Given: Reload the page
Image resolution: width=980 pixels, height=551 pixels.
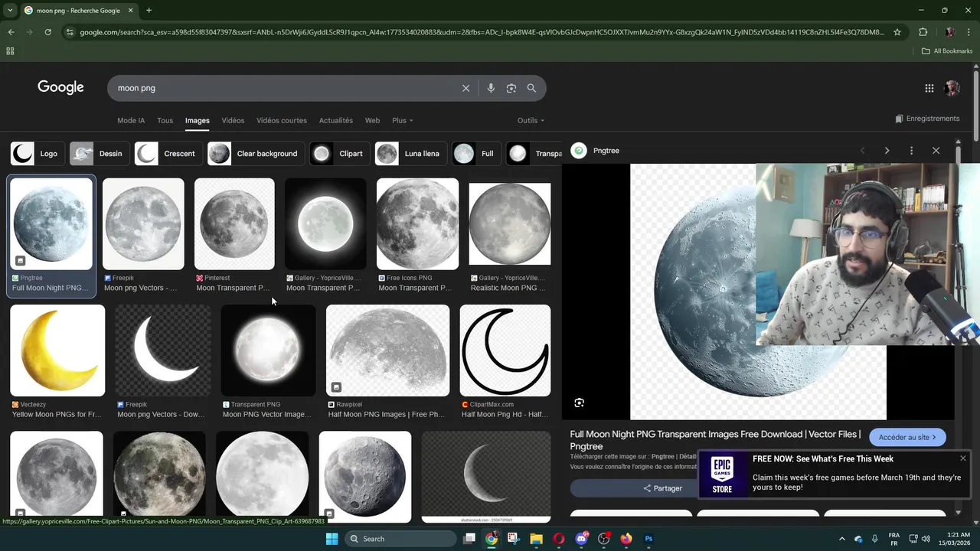Looking at the screenshot, I should pos(47,32).
